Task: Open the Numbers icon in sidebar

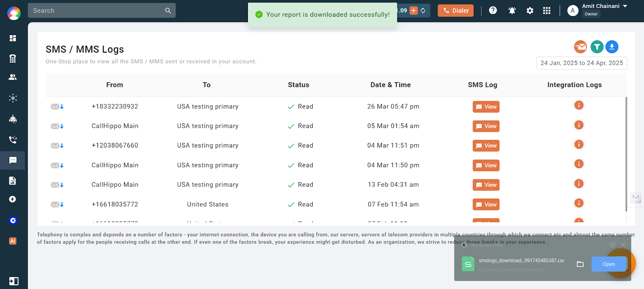Action: 13,59
